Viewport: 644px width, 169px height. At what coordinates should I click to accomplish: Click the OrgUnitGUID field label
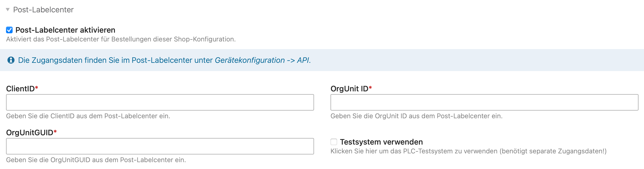coord(30,133)
